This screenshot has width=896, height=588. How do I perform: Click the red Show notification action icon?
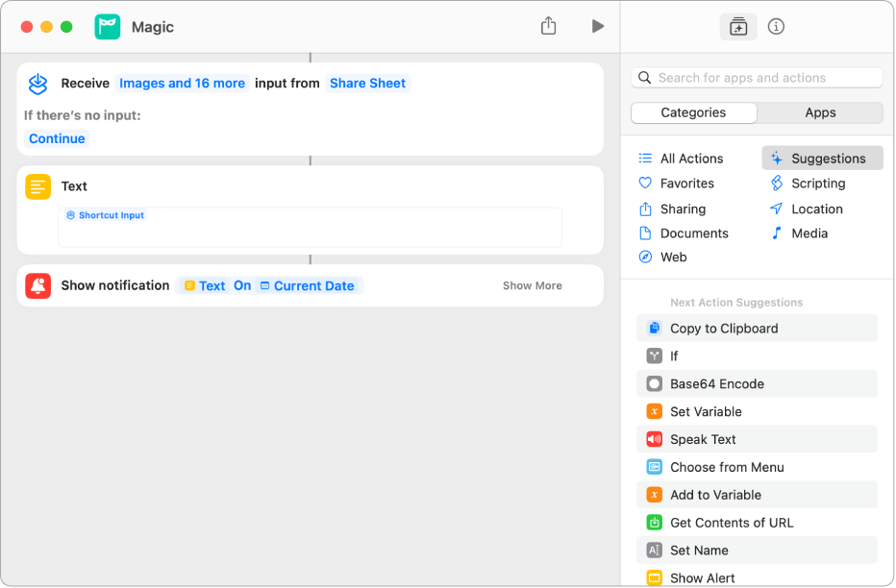(38, 285)
